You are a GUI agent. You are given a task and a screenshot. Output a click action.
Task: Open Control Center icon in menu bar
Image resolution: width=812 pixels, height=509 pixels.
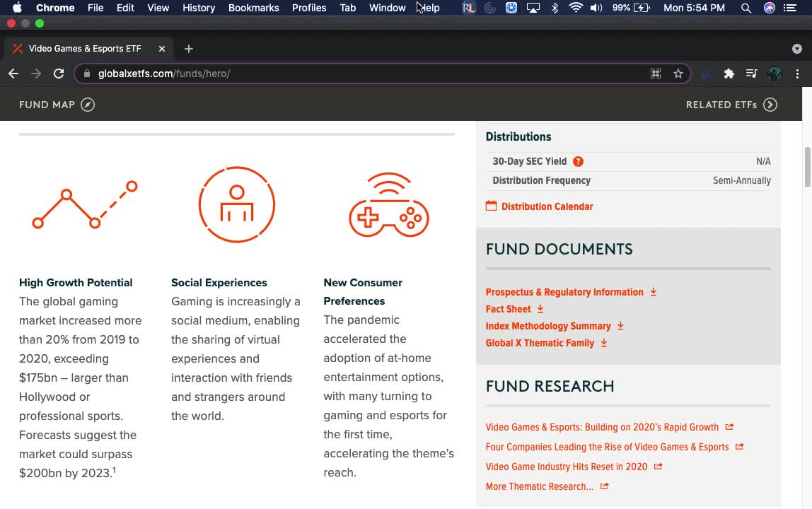(x=790, y=8)
